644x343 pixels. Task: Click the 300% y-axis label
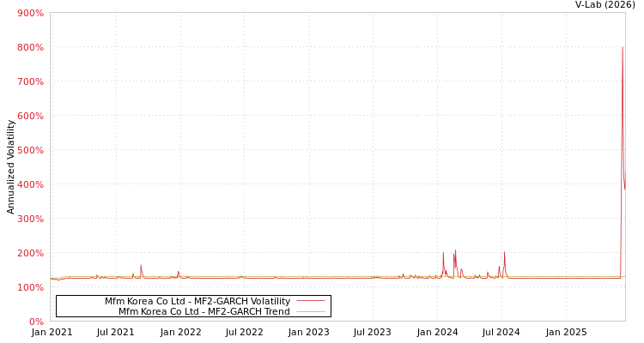pos(30,219)
